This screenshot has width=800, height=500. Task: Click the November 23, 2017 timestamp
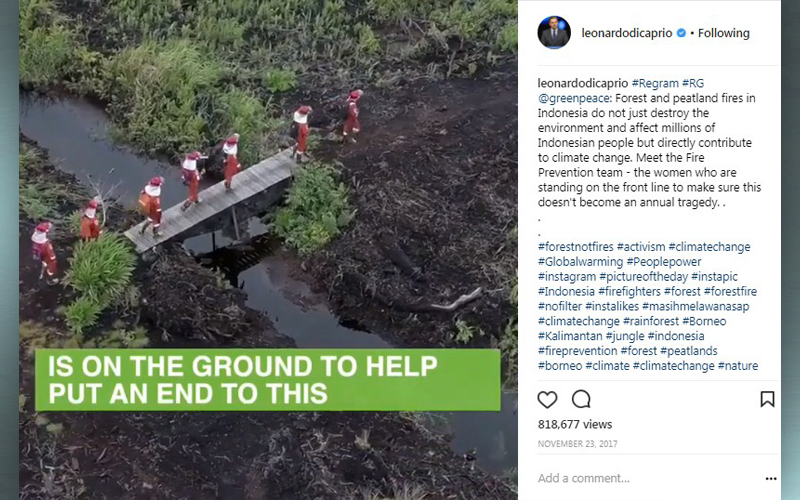tap(578, 444)
